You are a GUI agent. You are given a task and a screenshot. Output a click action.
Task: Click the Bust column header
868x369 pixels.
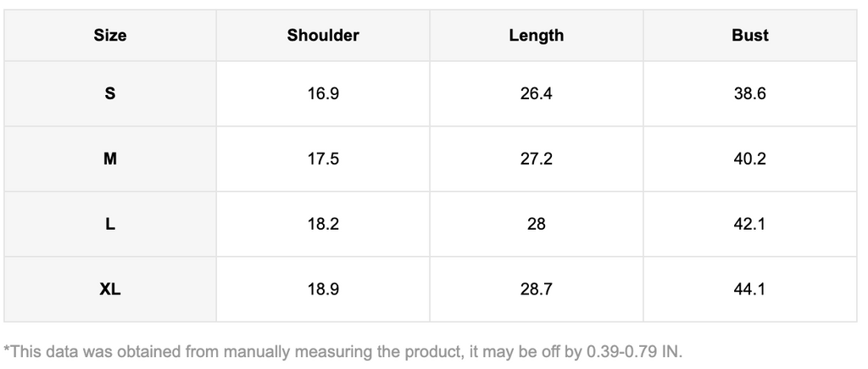tap(750, 36)
